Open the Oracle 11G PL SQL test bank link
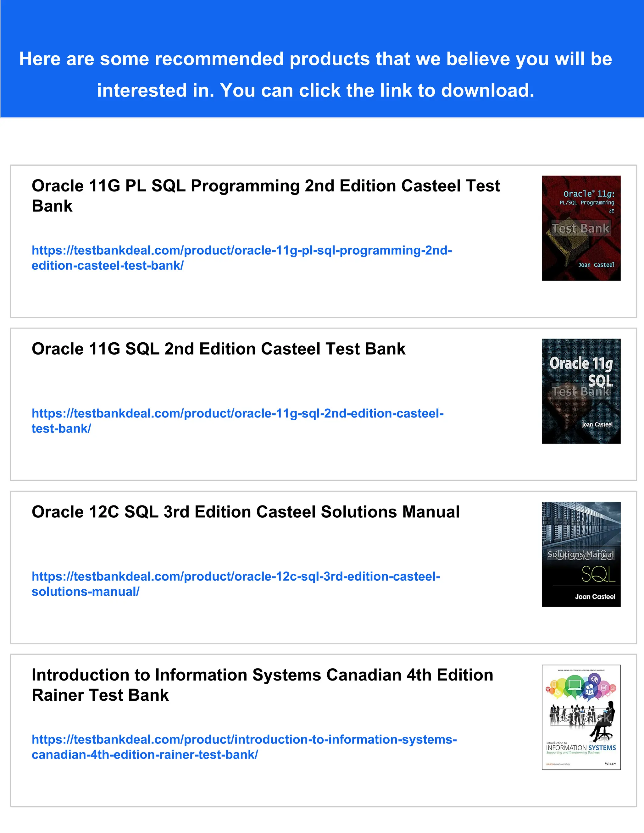The width and height of the screenshot is (644, 833). coord(241,251)
